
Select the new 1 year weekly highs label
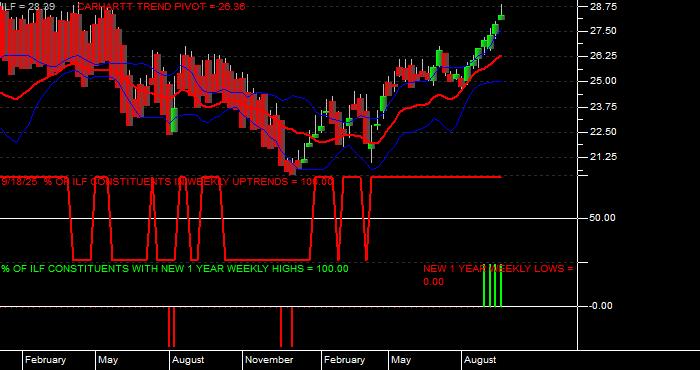(x=175, y=269)
